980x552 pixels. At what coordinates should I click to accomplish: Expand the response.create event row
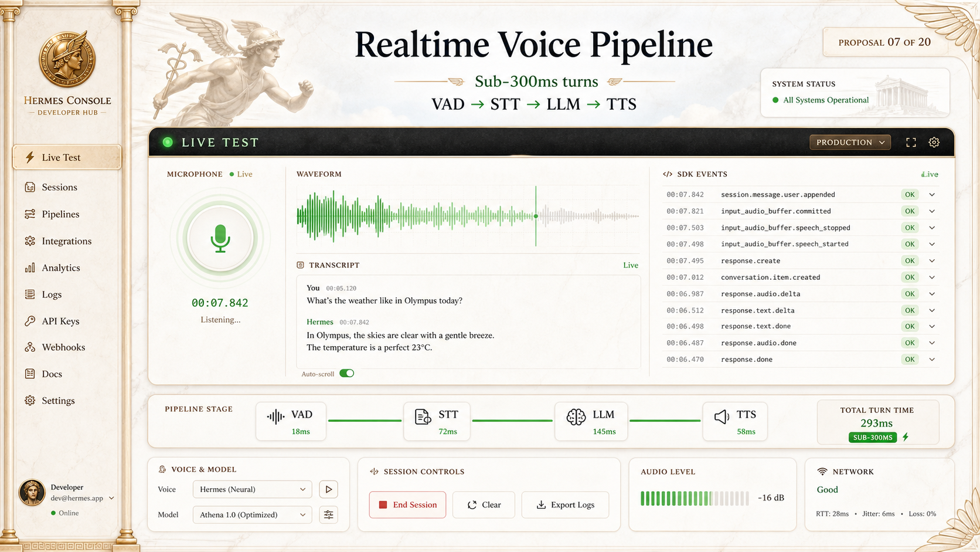932,260
